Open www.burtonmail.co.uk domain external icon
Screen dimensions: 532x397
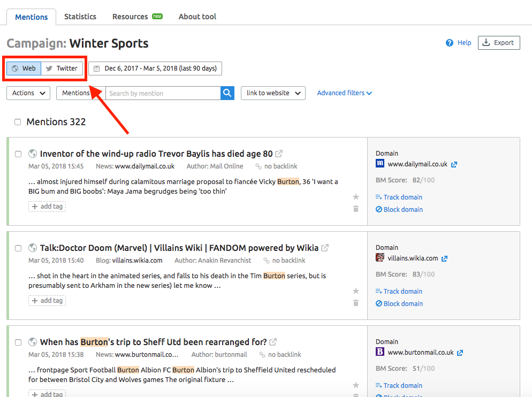coord(460,353)
